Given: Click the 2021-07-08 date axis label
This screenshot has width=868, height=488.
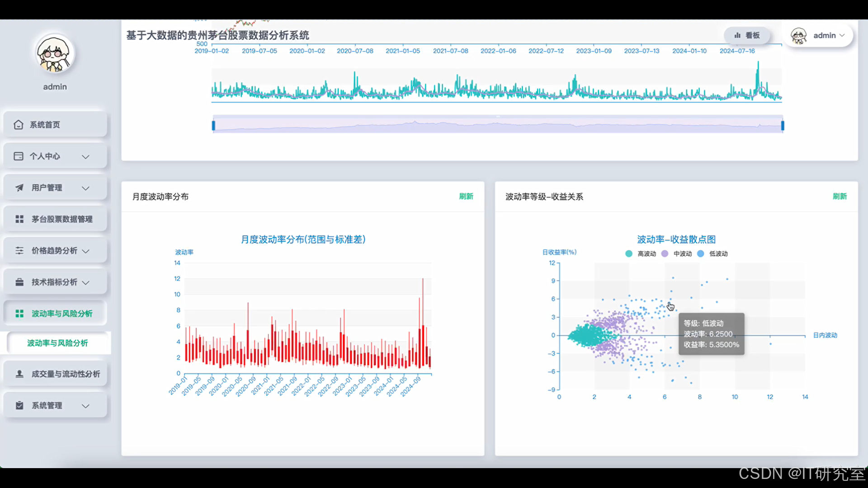Looking at the screenshot, I should (x=450, y=51).
